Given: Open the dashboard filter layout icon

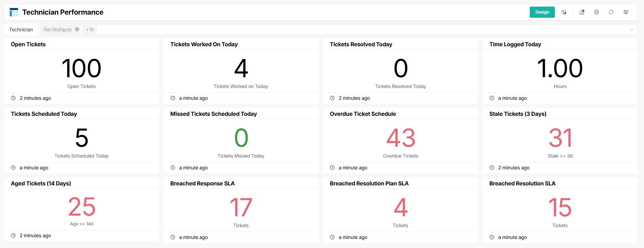Looking at the screenshot, I should (x=564, y=12).
